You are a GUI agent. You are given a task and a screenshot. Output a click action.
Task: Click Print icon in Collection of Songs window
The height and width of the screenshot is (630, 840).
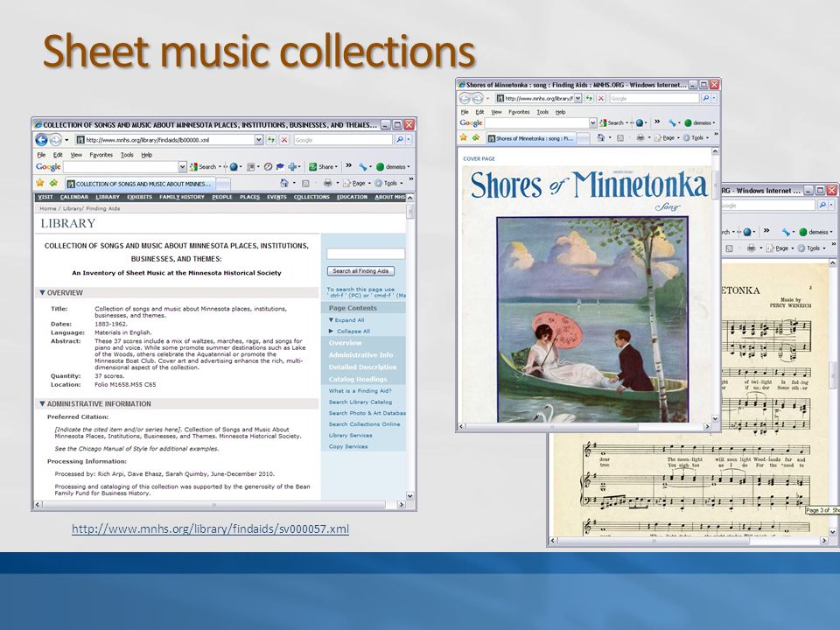click(328, 183)
